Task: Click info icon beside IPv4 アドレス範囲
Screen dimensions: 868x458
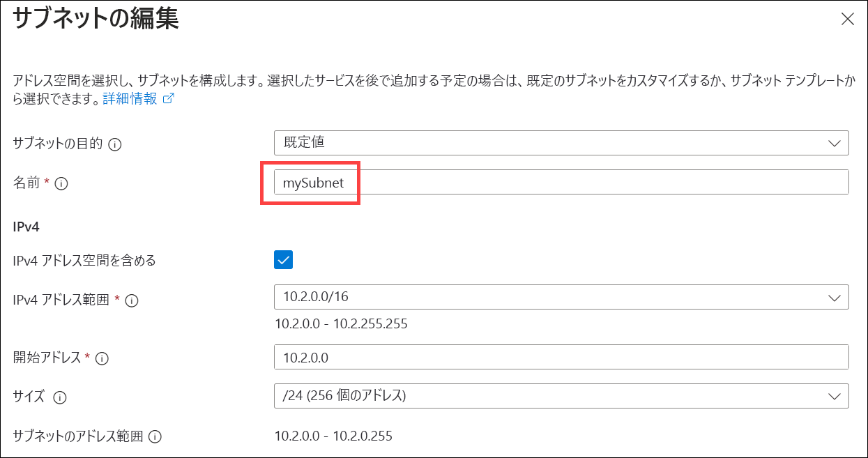Action: point(132,300)
